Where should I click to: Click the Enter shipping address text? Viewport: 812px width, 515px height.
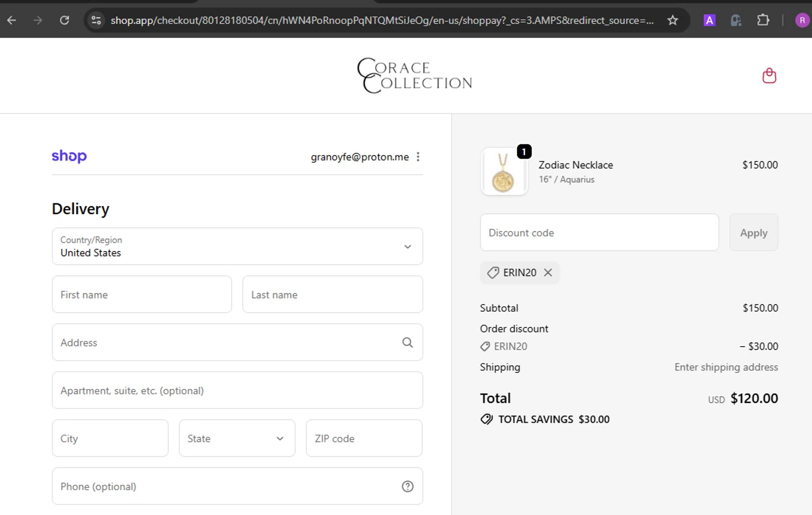tap(726, 367)
